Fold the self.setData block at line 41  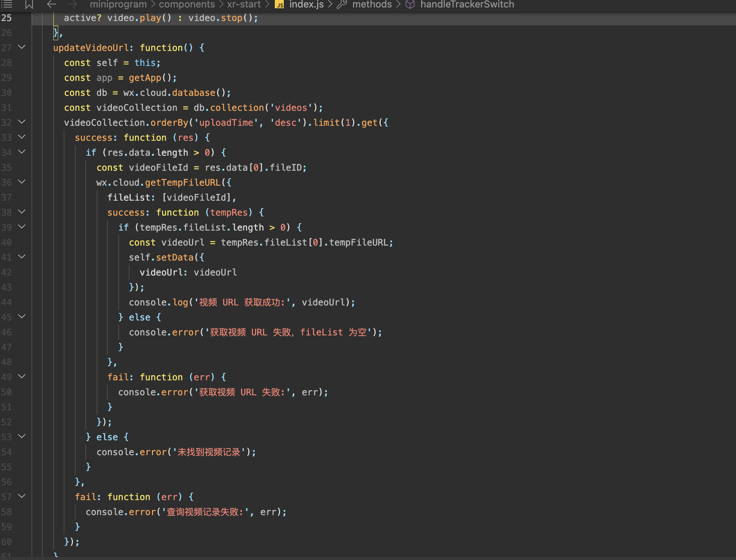22,257
